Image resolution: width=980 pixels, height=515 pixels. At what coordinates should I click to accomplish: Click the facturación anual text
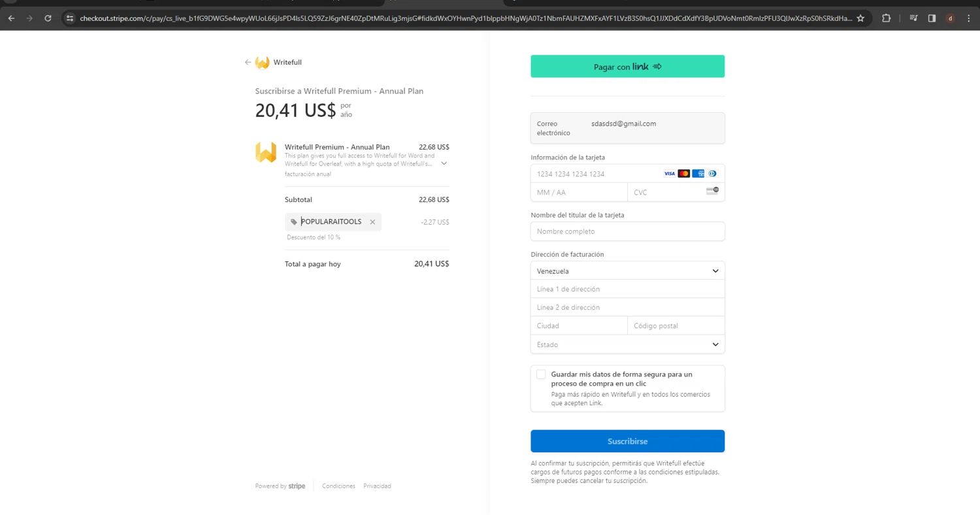[x=308, y=174]
